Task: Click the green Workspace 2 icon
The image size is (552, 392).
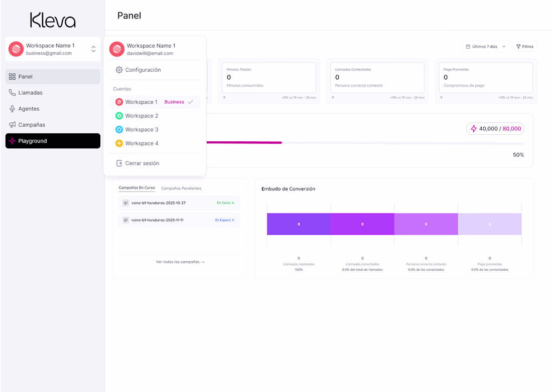Action: 119,116
